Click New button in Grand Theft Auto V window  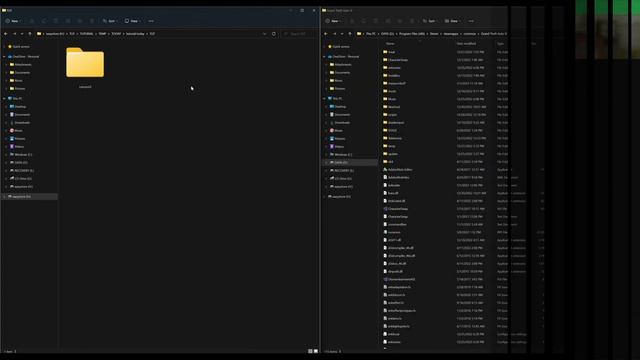click(332, 21)
